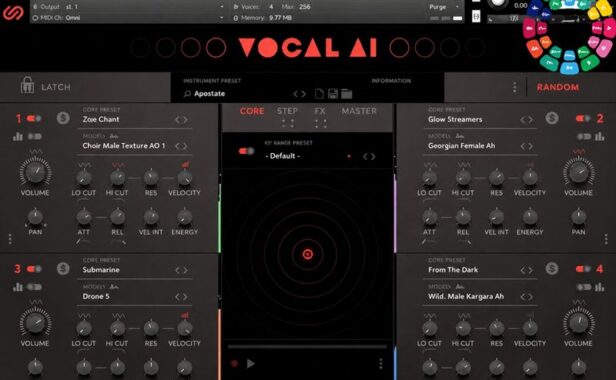616x380 pixels.
Task: Open layer 2 three-dot options menu
Action: pos(606,239)
